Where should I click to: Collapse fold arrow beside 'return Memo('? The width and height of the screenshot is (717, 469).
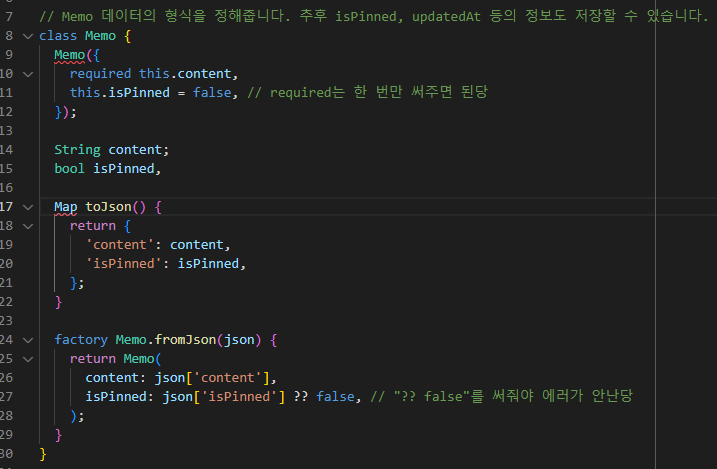pyautogui.click(x=28, y=359)
